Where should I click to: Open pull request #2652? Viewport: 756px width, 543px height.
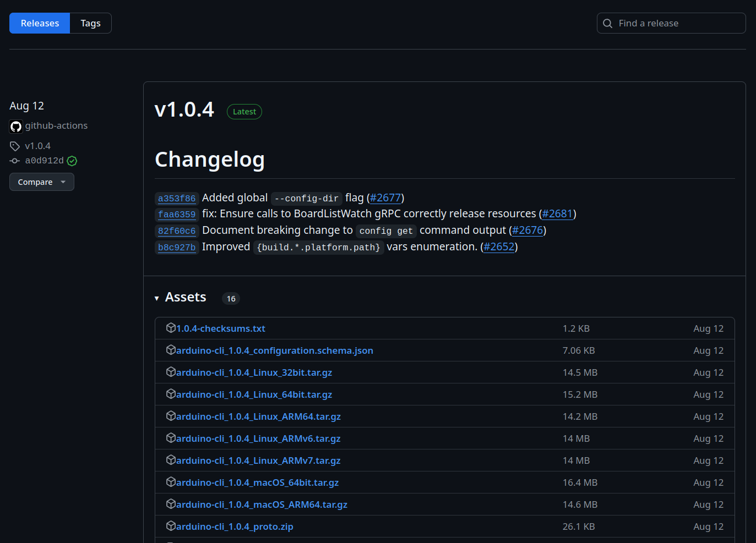click(499, 247)
